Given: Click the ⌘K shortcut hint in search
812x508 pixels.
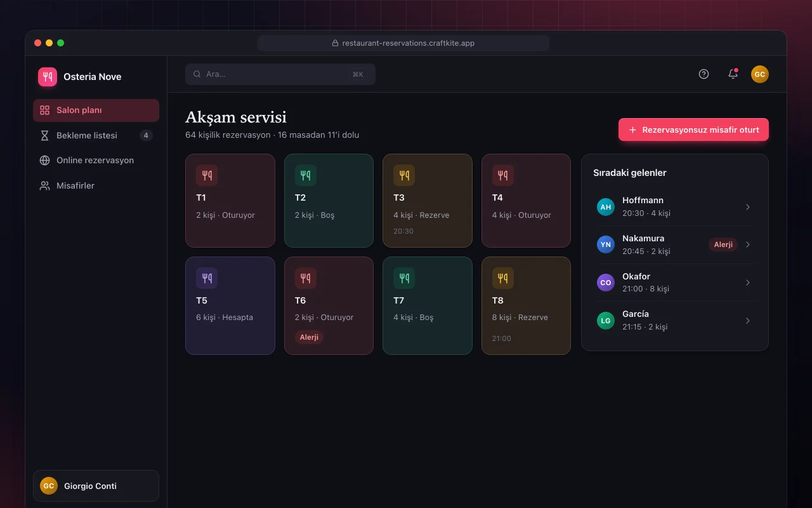Looking at the screenshot, I should 358,74.
